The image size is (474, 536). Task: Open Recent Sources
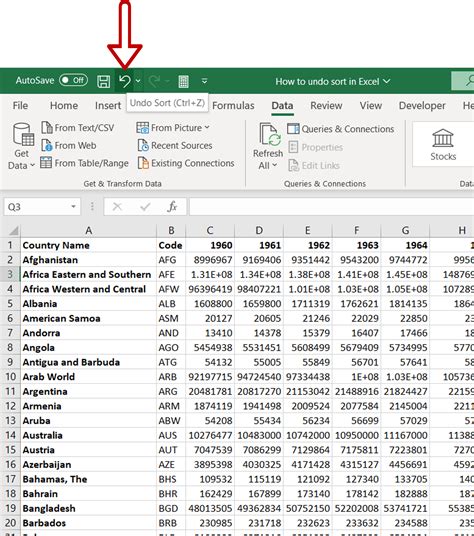tap(175, 145)
